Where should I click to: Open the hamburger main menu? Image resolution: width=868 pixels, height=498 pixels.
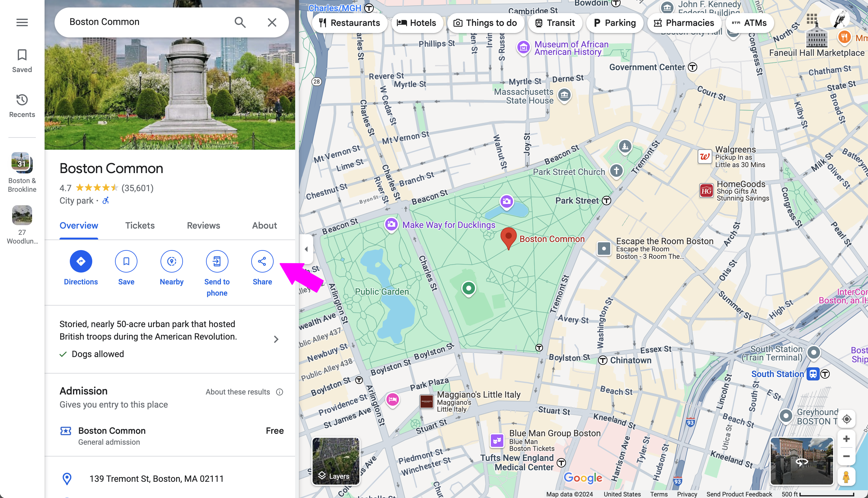point(22,22)
